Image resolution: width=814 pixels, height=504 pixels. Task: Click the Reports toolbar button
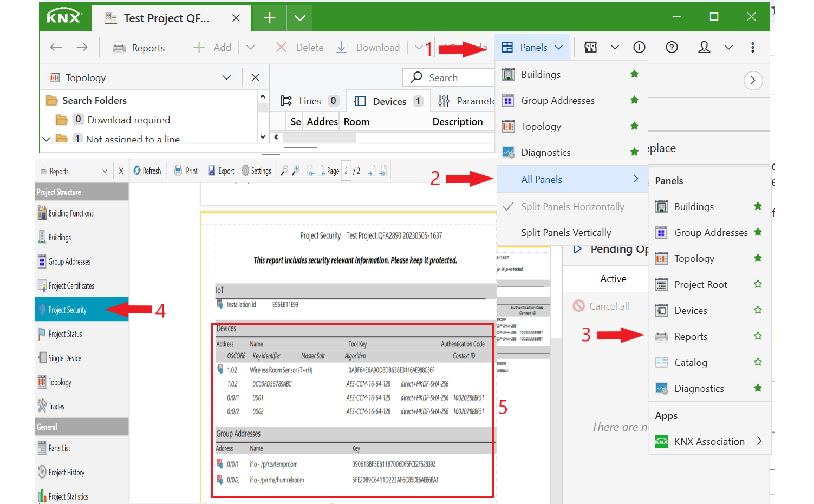click(x=139, y=48)
